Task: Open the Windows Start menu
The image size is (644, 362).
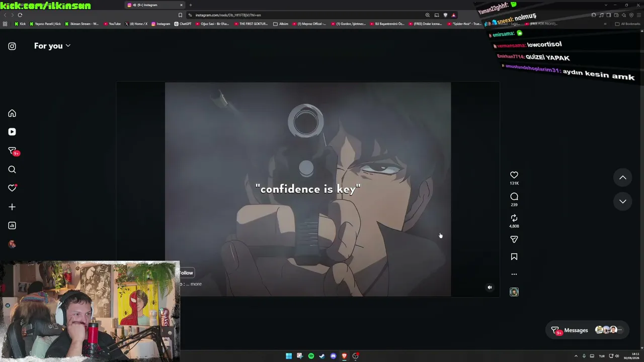Action: [x=289, y=356]
